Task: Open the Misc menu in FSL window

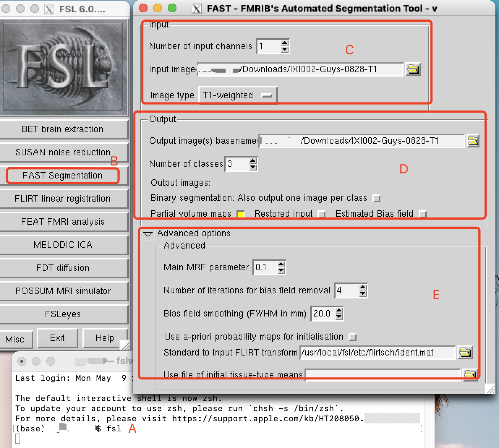Action: coord(16,339)
